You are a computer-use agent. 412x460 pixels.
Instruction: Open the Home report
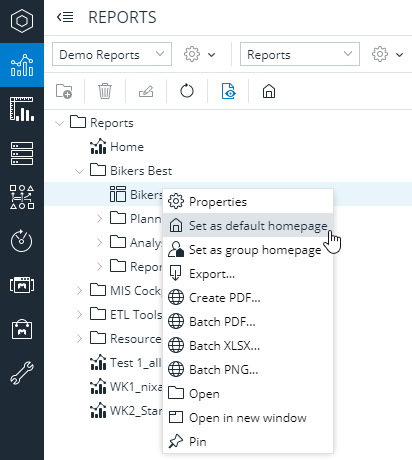tap(127, 147)
